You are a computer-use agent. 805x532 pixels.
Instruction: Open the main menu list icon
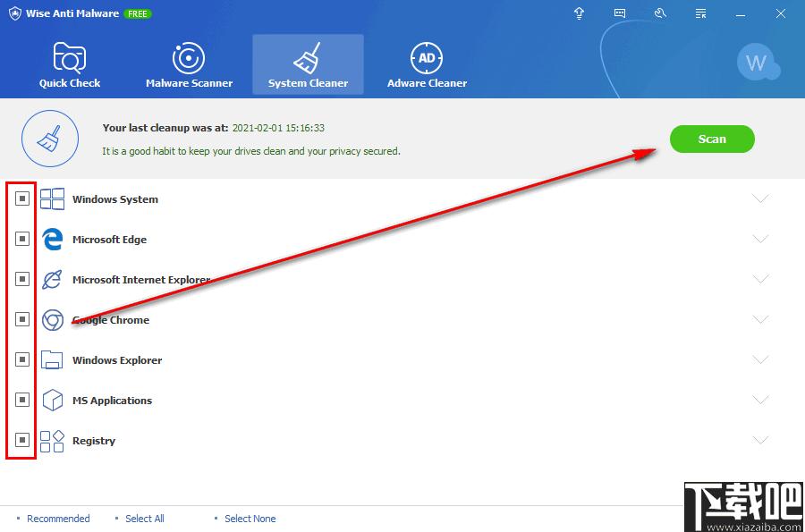(x=700, y=13)
